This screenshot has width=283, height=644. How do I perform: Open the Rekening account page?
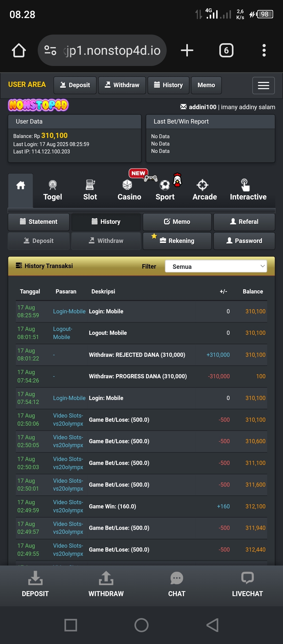point(177,241)
